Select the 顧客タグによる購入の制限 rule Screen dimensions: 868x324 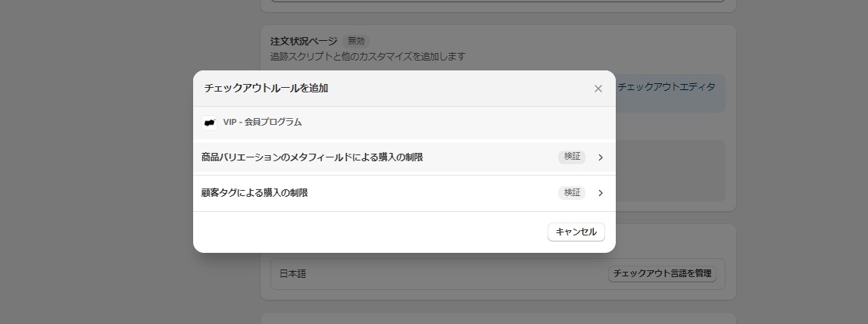404,193
